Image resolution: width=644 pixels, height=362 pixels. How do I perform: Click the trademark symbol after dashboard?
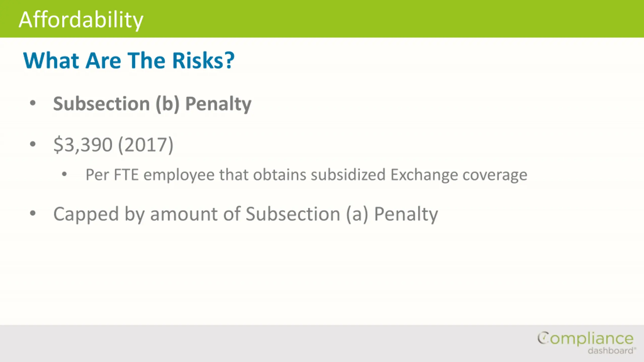tap(635, 348)
